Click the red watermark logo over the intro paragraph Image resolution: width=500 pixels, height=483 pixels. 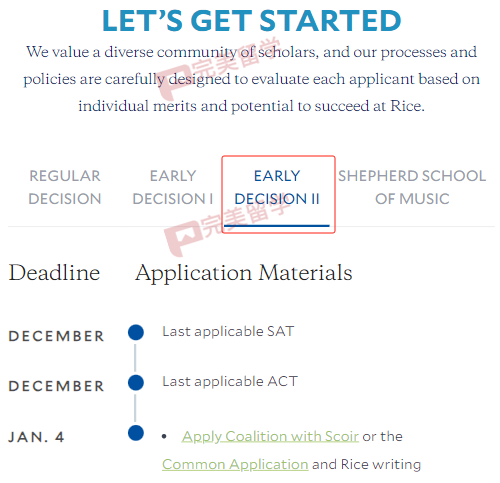[x=173, y=83]
